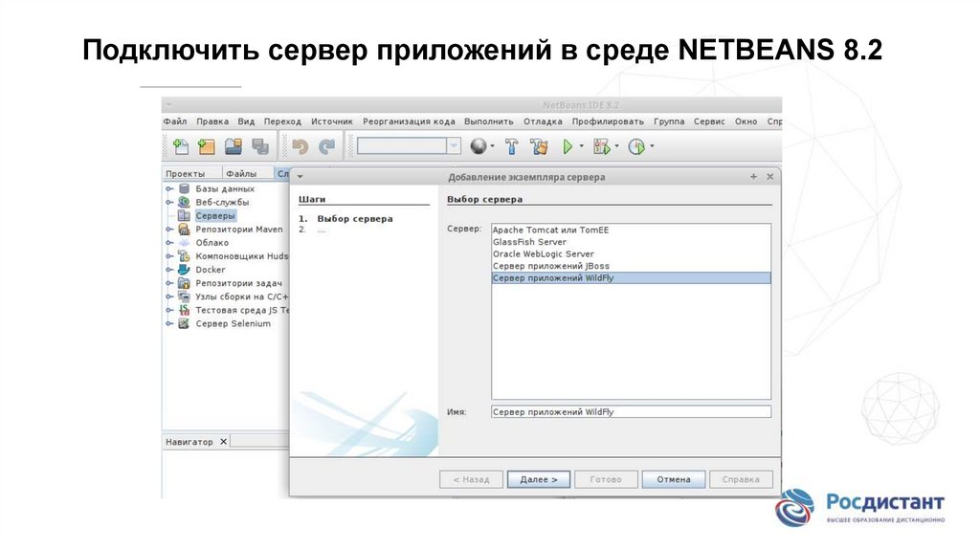Open the project configuration combo box
Image resolution: width=980 pixels, height=549 pixels.
[x=409, y=146]
